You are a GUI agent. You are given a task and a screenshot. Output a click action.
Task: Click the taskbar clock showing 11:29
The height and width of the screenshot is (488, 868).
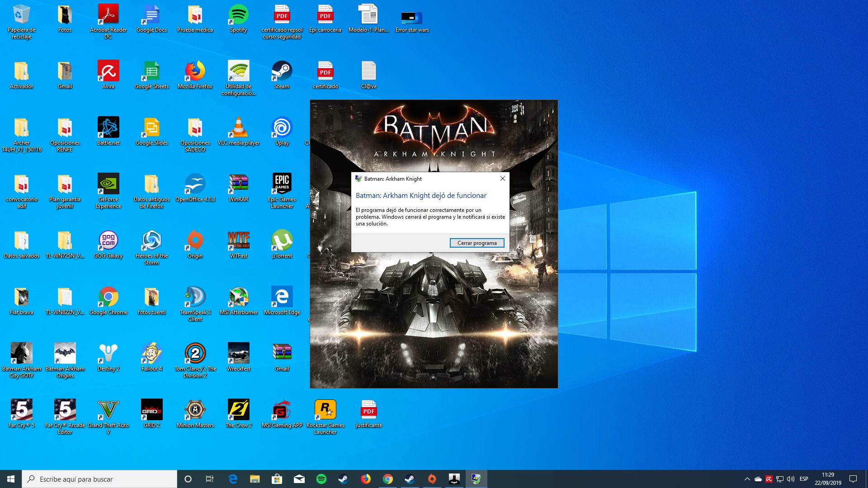(828, 479)
